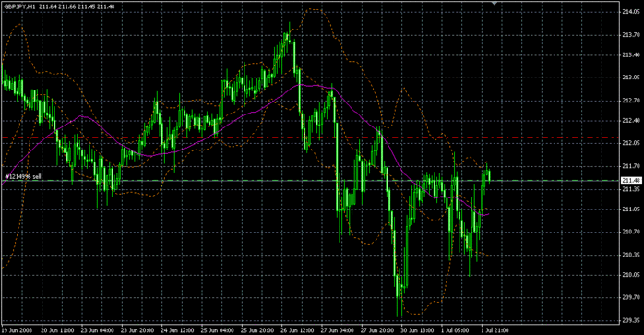This screenshot has height=335, width=644.
Task: Click the 23 Jun 04:00 time label
Action: point(98,330)
